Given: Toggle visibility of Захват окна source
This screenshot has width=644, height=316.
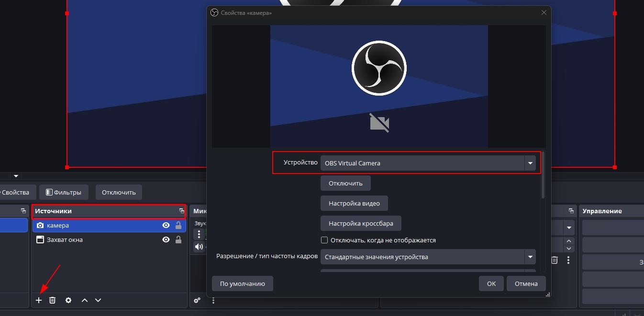Looking at the screenshot, I should point(166,240).
